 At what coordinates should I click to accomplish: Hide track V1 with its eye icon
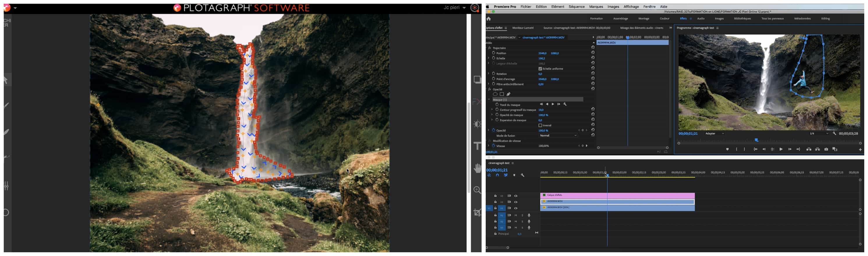coord(516,208)
